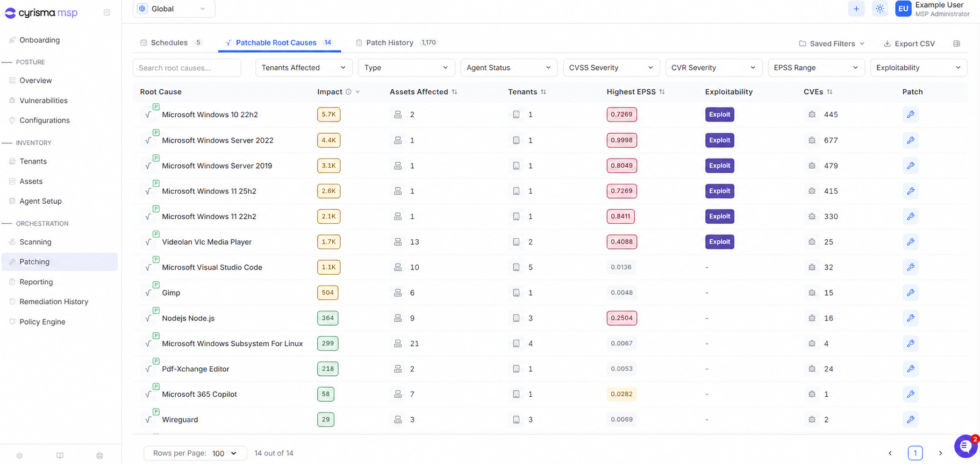This screenshot has height=464, width=980.
Task: Click the Search root causes field
Action: (x=187, y=68)
